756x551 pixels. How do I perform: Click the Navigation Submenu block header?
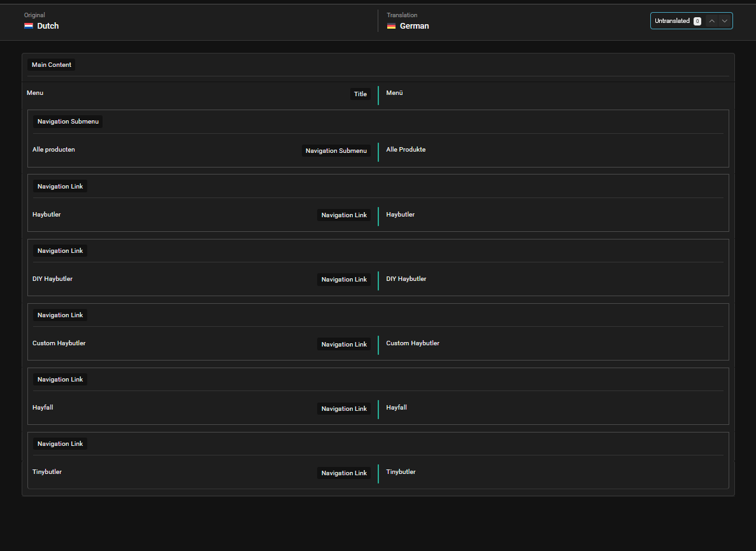(68, 122)
